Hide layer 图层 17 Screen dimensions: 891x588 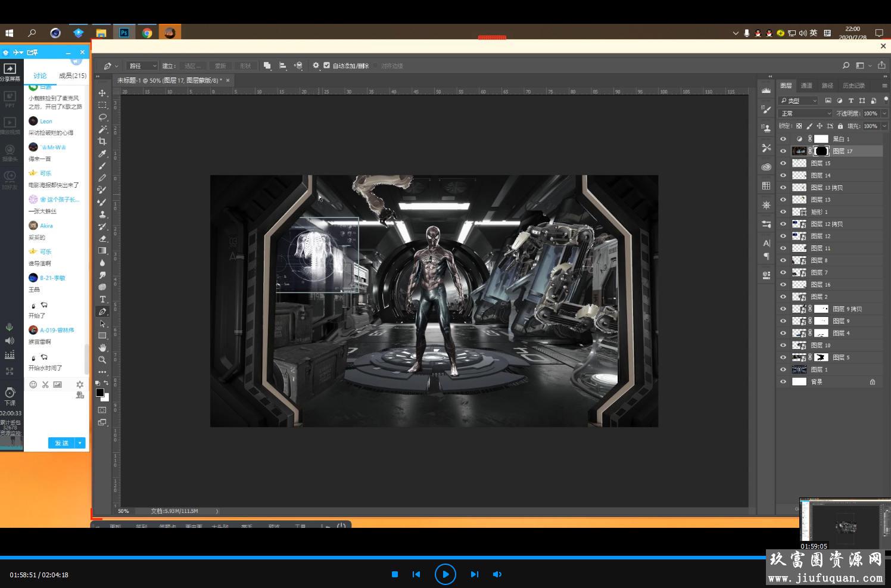point(783,151)
